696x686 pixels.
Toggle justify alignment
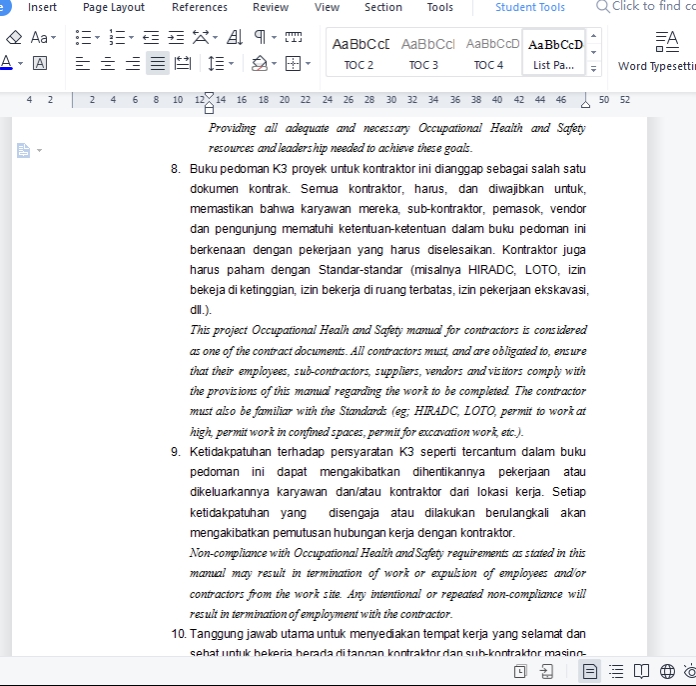point(158,63)
